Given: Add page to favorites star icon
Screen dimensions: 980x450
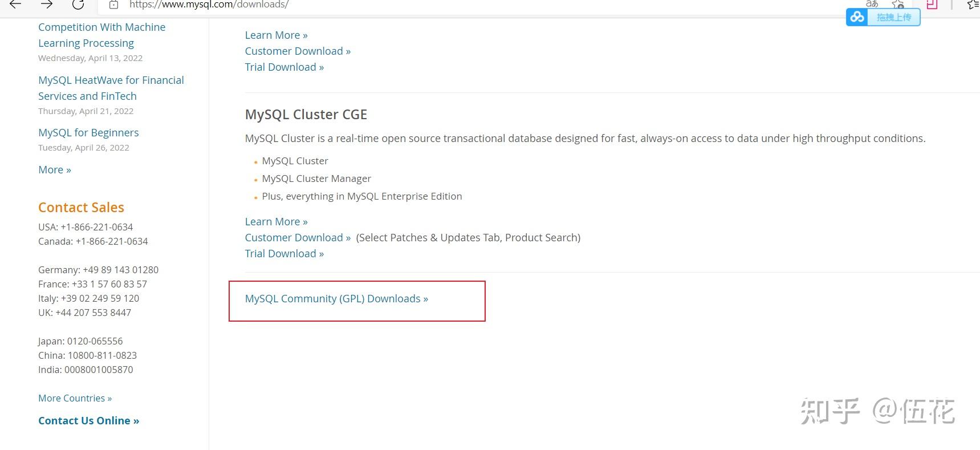Looking at the screenshot, I should (x=898, y=4).
